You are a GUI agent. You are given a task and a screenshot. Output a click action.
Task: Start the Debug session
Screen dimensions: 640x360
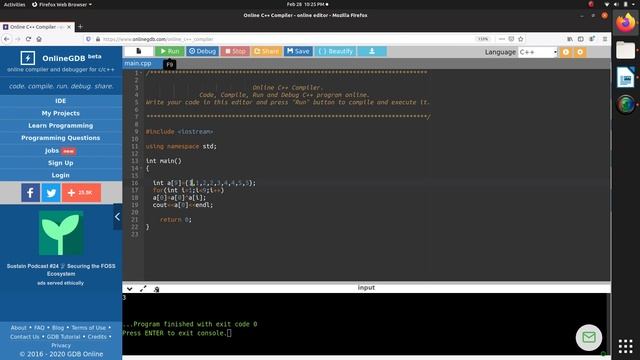pyautogui.click(x=202, y=51)
